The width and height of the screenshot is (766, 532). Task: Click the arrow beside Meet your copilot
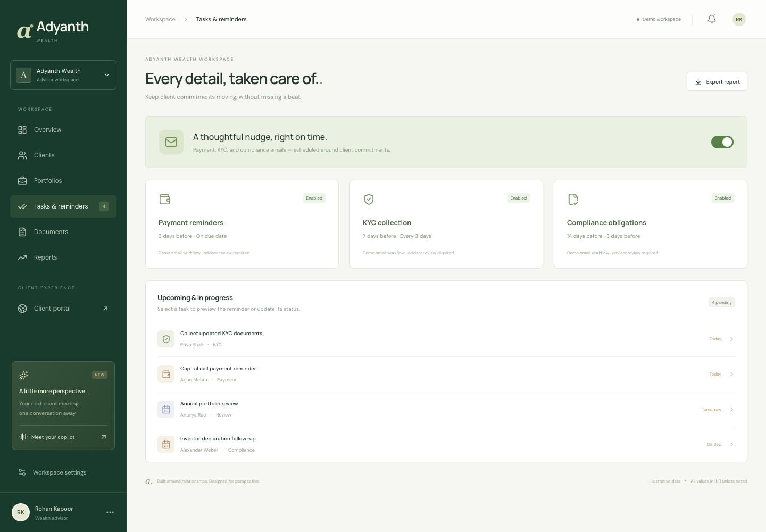point(104,437)
